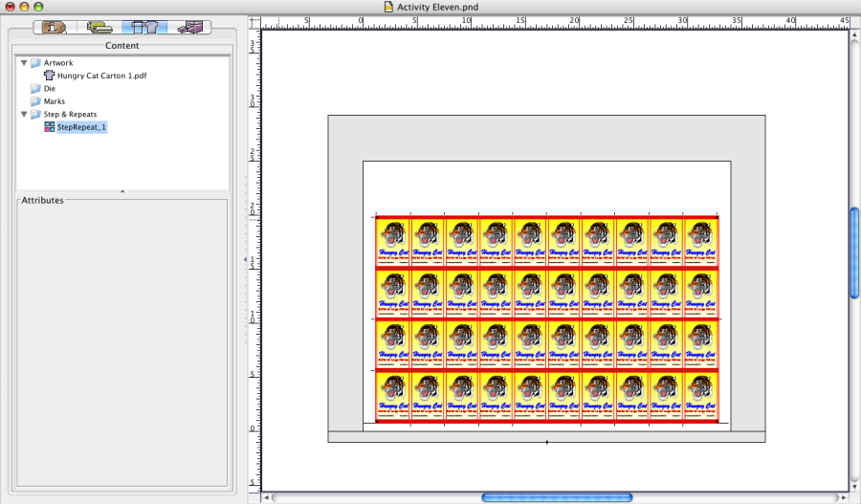Image resolution: width=861 pixels, height=504 pixels.
Task: Click the ruler origin corner box
Action: pos(254,22)
